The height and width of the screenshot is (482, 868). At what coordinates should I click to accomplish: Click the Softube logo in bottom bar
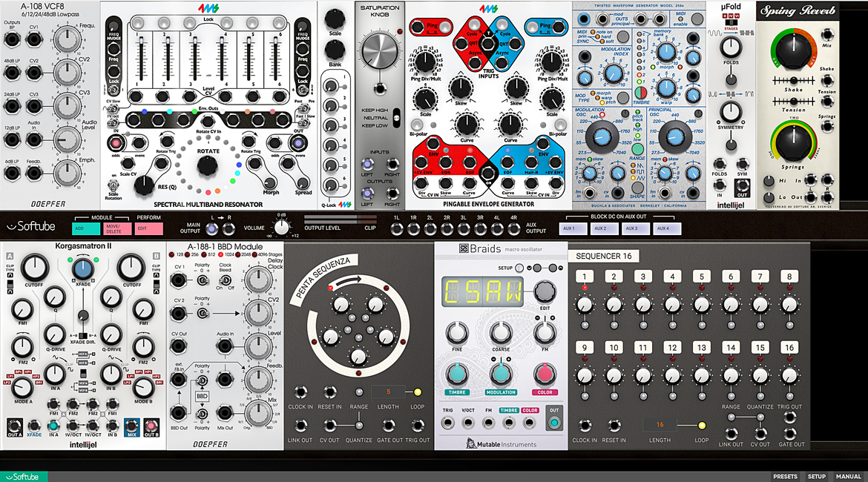tap(23, 477)
